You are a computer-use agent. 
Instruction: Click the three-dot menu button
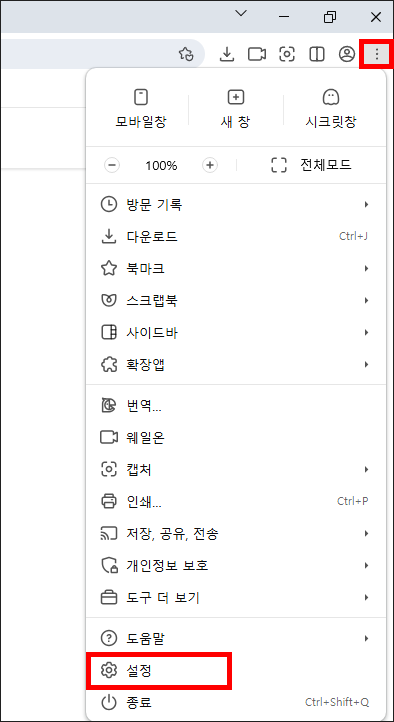pyautogui.click(x=377, y=54)
